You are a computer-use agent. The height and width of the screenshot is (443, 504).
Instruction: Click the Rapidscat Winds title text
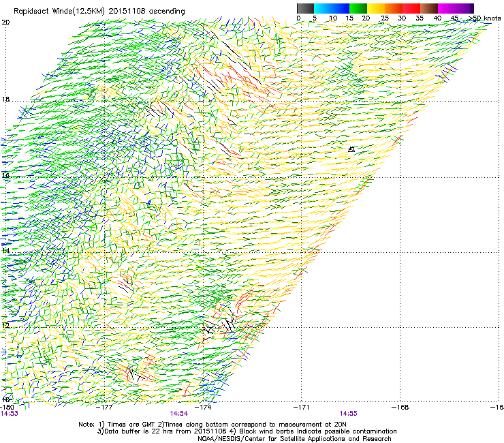99,11
